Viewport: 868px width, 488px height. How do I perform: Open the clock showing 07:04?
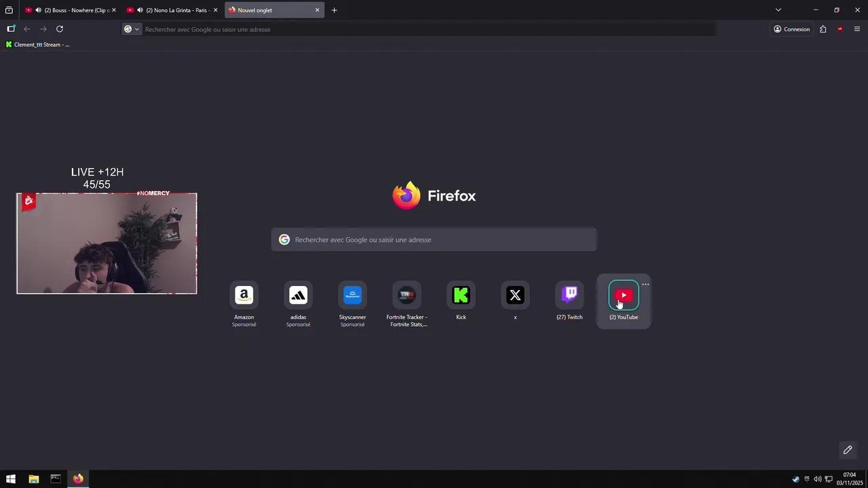point(850,479)
